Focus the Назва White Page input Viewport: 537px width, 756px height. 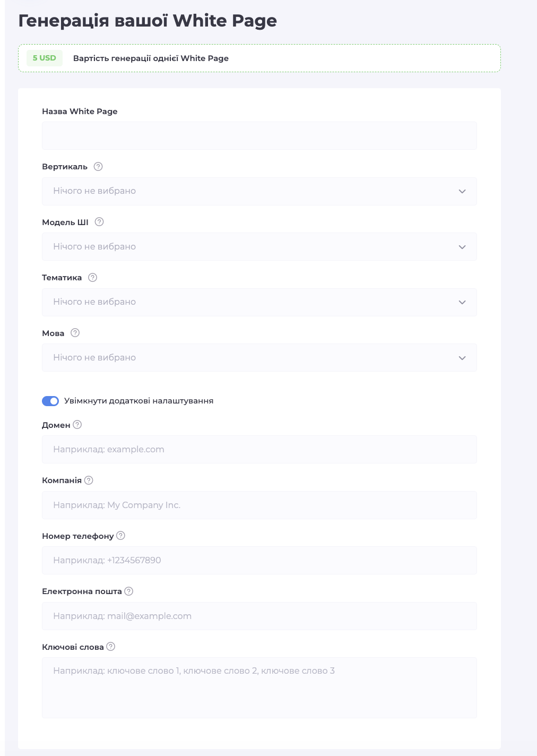pos(259,136)
